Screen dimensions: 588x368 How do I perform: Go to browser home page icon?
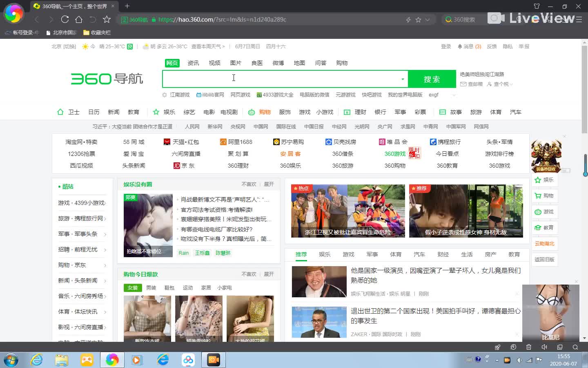coord(79,19)
